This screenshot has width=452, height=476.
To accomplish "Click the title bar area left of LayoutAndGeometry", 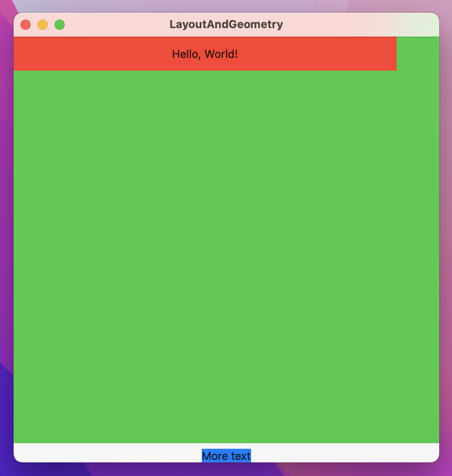I will 119,24.
